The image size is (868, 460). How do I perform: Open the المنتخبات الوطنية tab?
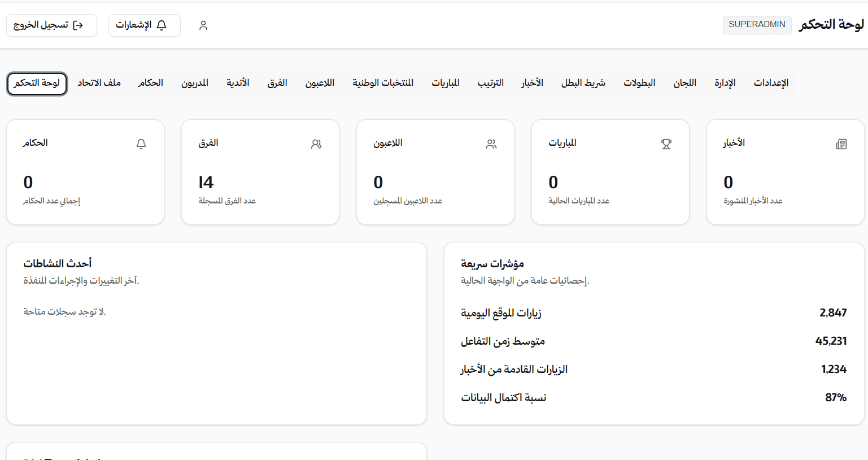coord(382,83)
